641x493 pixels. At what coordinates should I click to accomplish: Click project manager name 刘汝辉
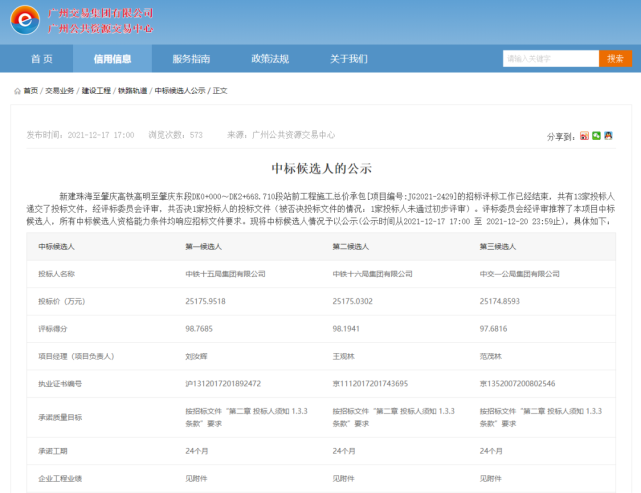[196, 356]
